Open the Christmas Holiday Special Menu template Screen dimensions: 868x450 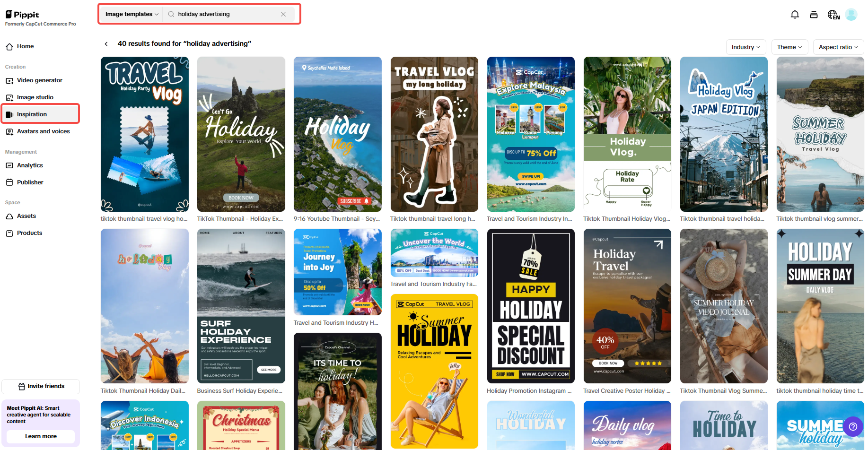coord(241,425)
